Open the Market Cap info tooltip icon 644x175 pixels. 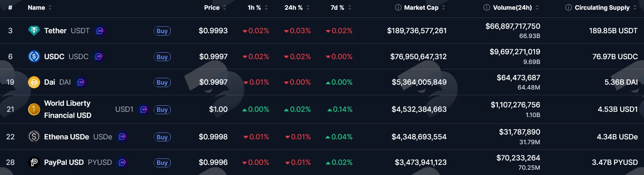tap(398, 7)
